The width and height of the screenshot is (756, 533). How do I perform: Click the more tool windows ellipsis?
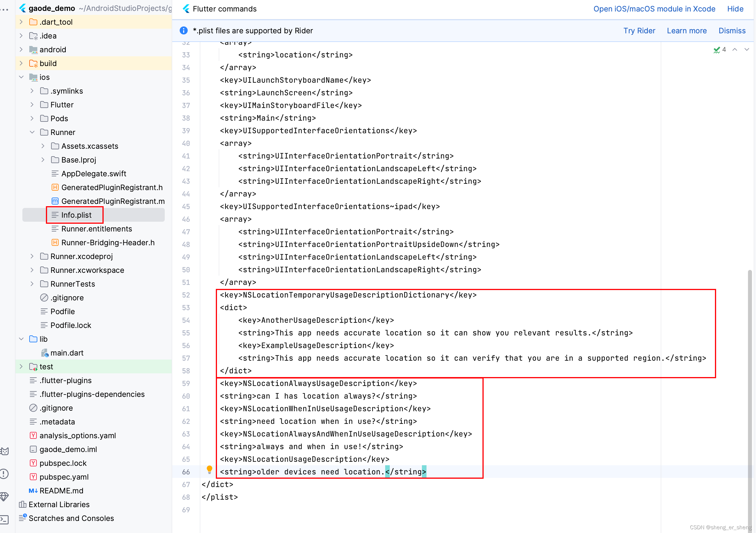click(5, 9)
